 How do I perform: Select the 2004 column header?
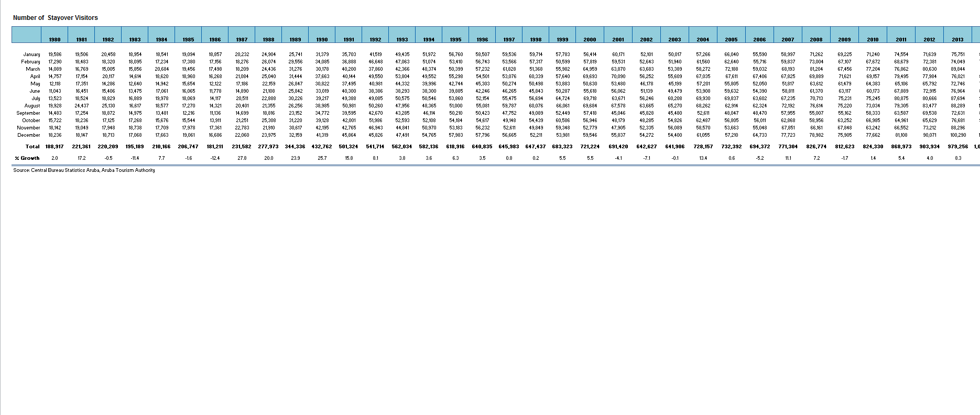703,39
